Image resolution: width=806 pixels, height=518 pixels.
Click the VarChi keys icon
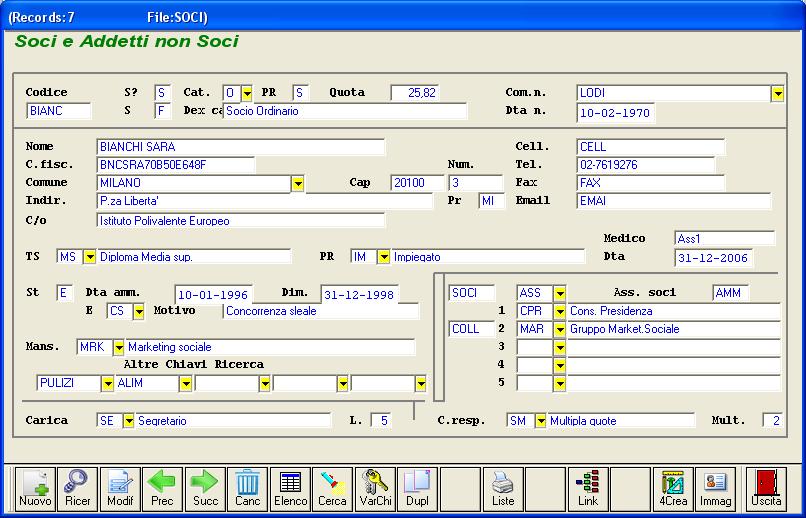tap(375, 489)
